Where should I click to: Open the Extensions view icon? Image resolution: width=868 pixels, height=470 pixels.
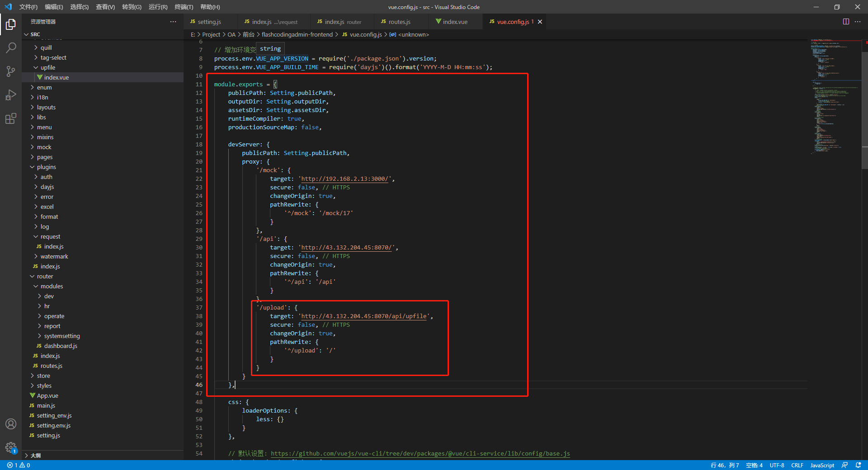[11, 118]
